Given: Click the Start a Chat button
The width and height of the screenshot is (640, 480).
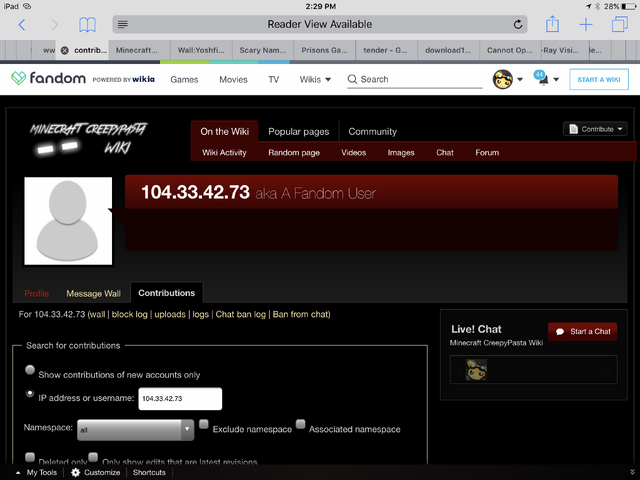Looking at the screenshot, I should pos(582,331).
